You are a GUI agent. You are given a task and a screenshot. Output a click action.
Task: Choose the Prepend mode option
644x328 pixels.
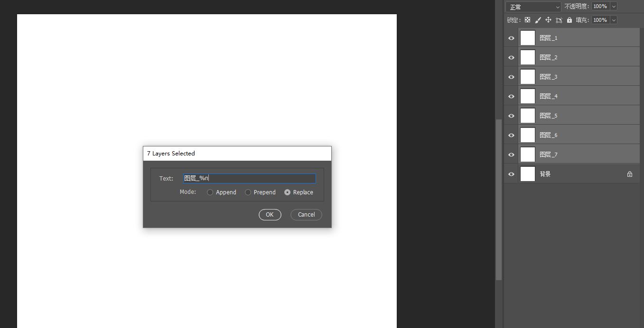point(248,192)
